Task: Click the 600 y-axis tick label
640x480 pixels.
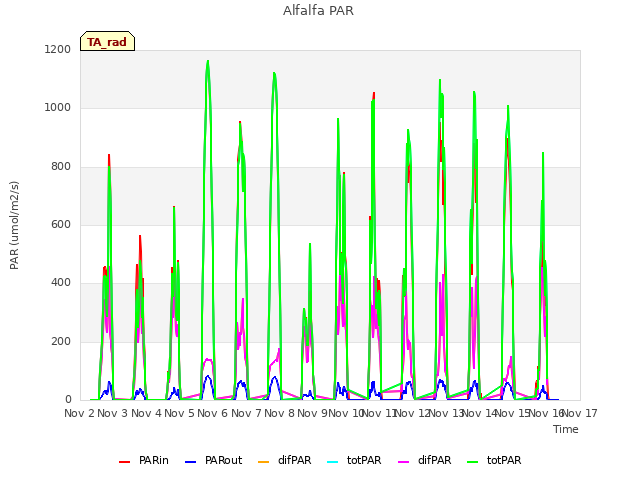Action: coord(61,224)
